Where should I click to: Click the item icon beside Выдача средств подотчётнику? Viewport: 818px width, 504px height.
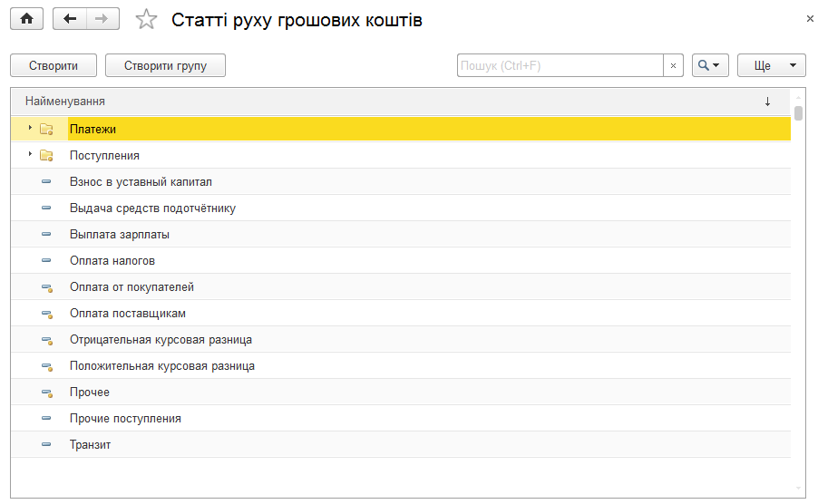pos(46,208)
